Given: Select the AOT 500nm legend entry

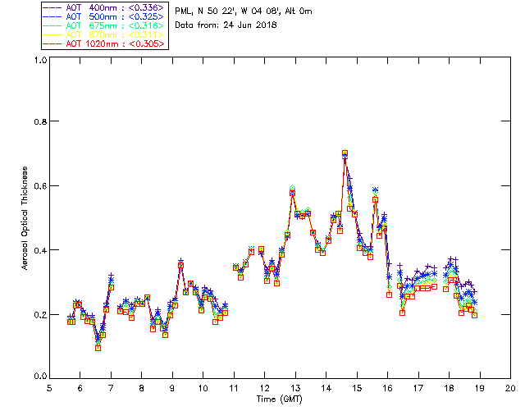Looking at the screenshot, I should coord(104,16).
